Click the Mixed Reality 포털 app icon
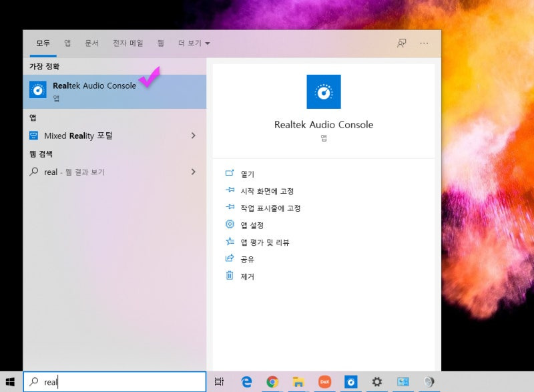 point(34,136)
